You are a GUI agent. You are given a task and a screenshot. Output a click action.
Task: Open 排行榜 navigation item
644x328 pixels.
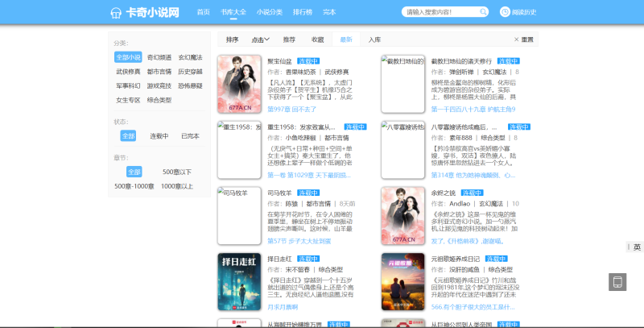303,12
